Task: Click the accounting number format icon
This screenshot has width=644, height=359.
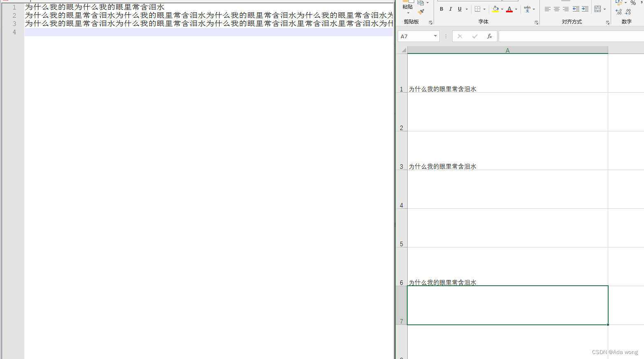Action: pos(618,2)
